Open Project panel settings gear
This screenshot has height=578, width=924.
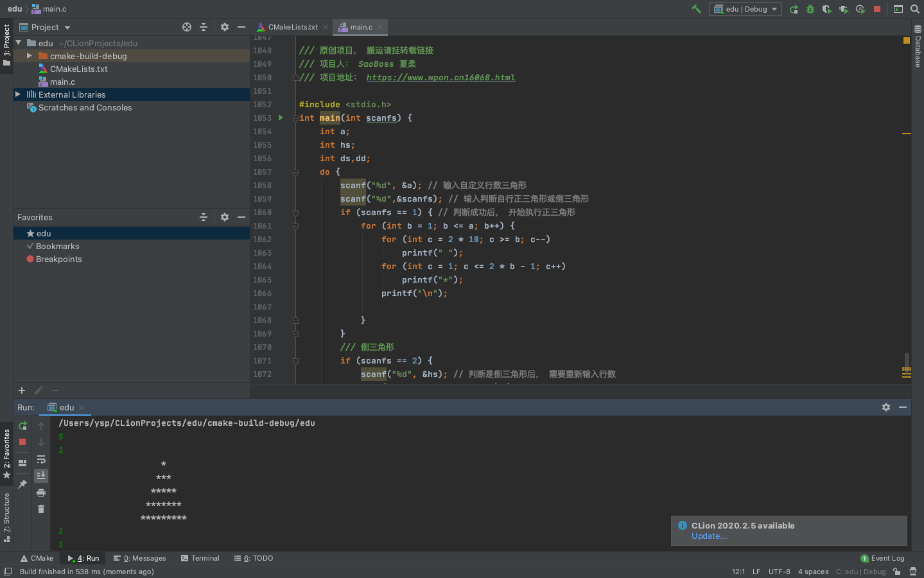coord(225,27)
